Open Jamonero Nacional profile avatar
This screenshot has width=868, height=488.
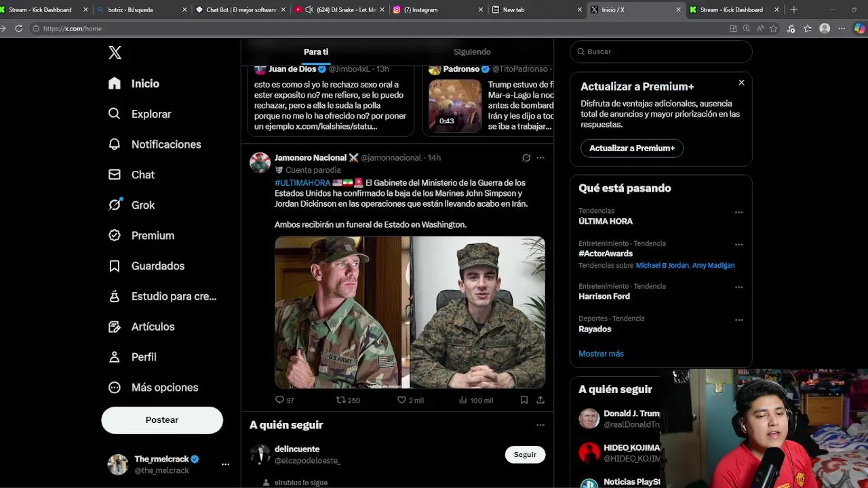coord(260,163)
